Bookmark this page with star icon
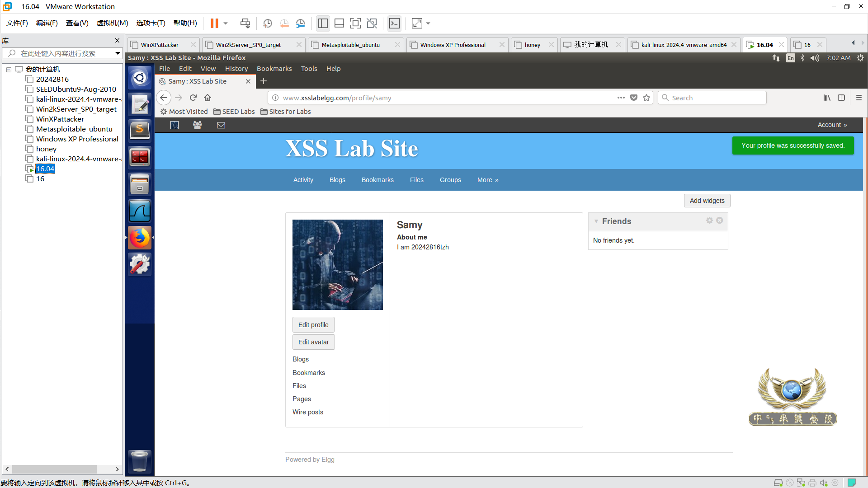 point(646,98)
